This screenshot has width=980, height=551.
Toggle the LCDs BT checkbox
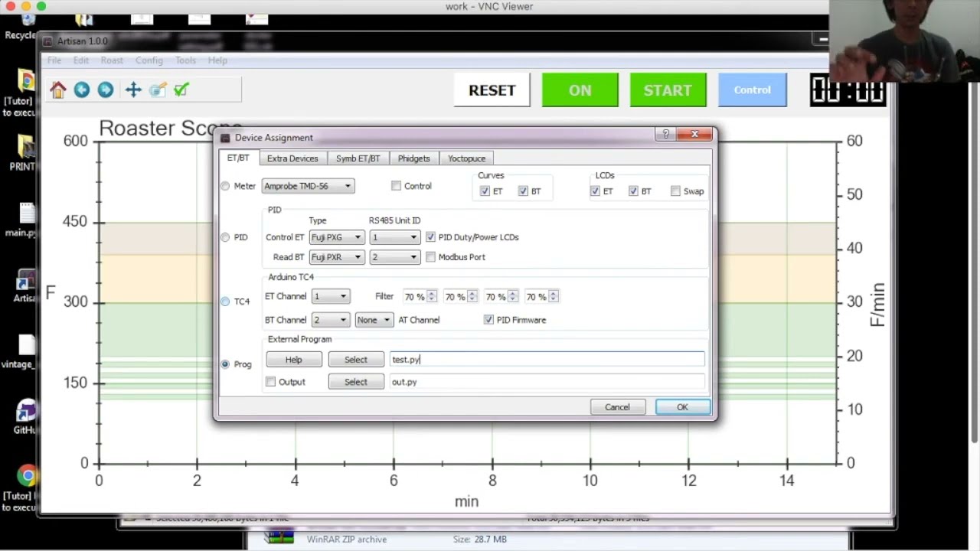coord(633,191)
